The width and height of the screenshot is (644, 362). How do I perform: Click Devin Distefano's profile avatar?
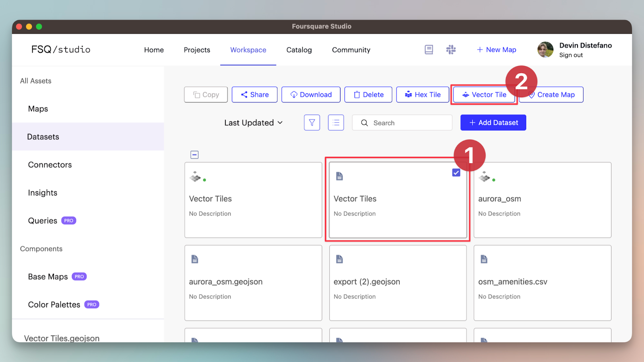pyautogui.click(x=545, y=49)
